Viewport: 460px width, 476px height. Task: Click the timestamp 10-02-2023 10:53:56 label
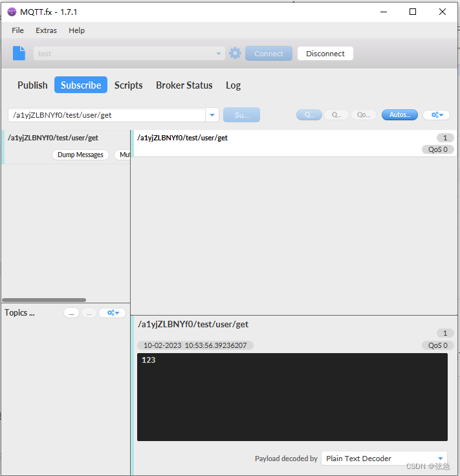coord(195,345)
